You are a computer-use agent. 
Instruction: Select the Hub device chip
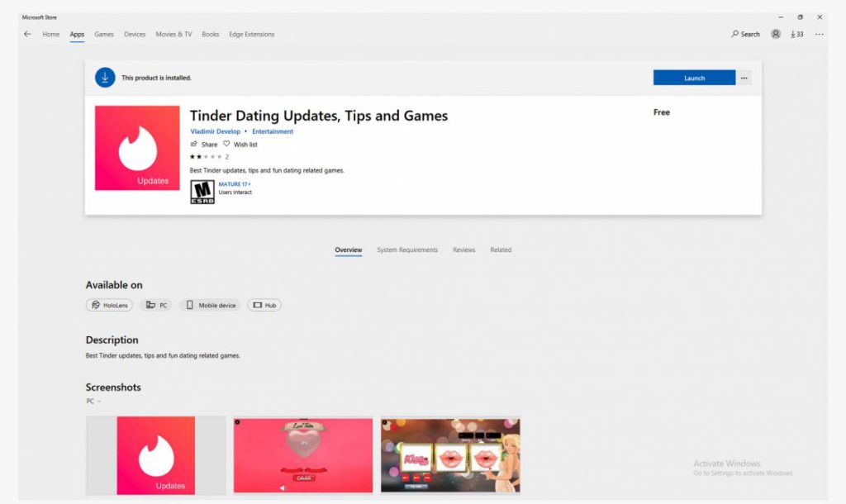click(264, 305)
